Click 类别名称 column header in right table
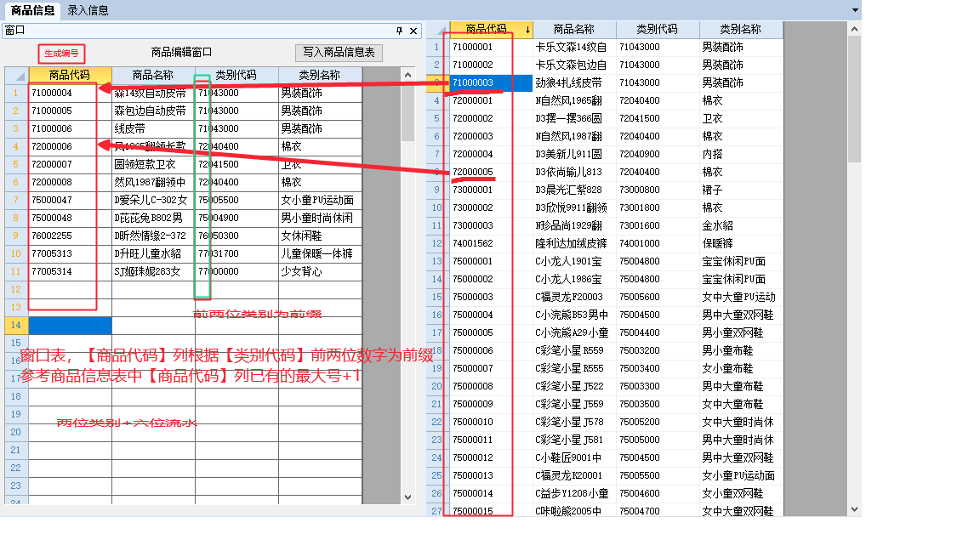Viewport: 980px width, 551px height. click(740, 30)
